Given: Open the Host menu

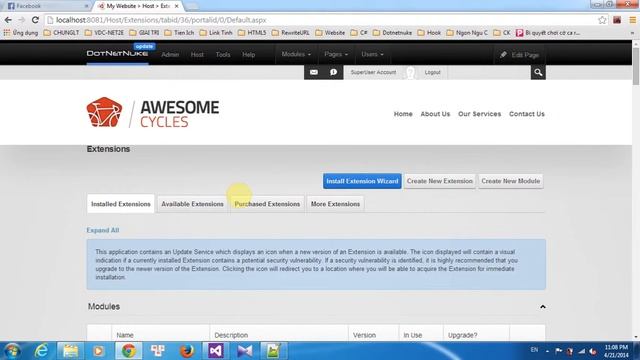Looking at the screenshot, I should pyautogui.click(x=197, y=54).
